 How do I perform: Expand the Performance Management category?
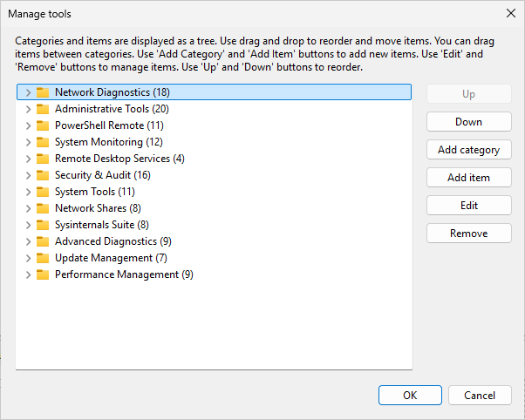click(28, 274)
